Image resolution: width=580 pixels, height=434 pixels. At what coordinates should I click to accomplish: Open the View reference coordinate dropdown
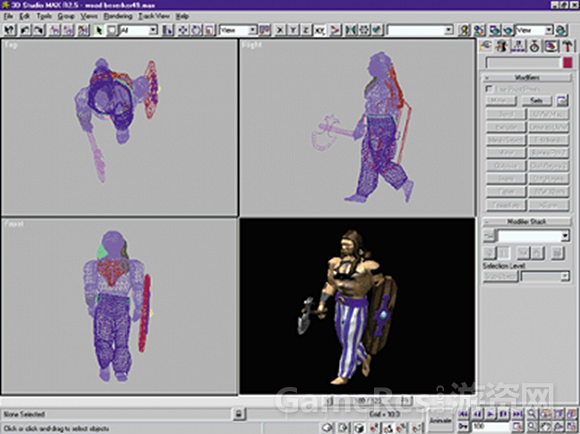[238, 30]
